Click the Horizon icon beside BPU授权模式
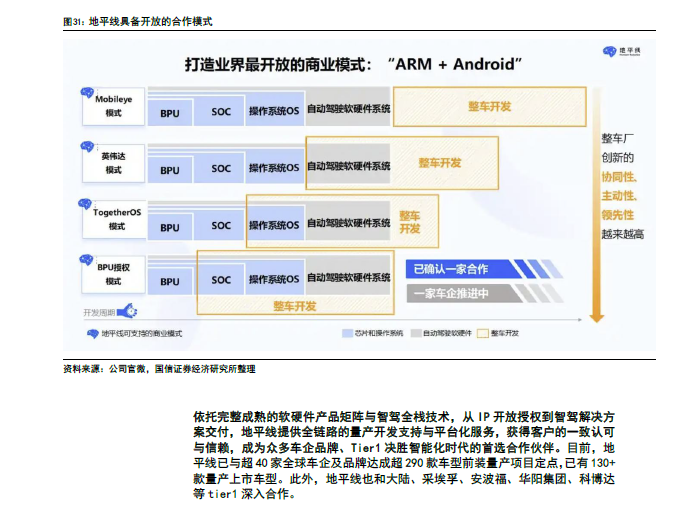This screenshot has height=508, width=674. click(86, 260)
